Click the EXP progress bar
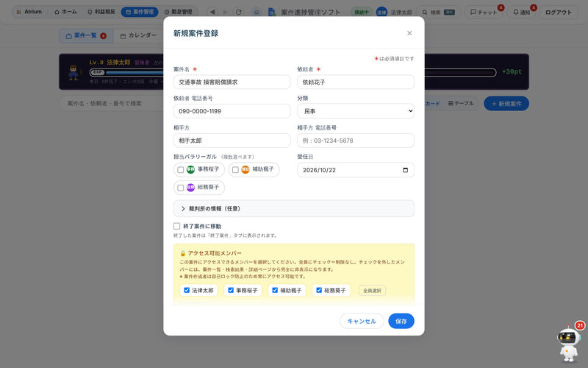The height and width of the screenshot is (368, 588). [293, 72]
